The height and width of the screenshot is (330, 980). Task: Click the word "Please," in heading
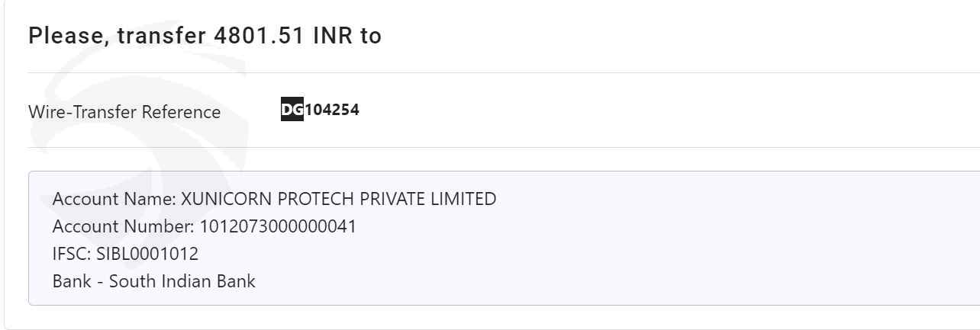69,37
